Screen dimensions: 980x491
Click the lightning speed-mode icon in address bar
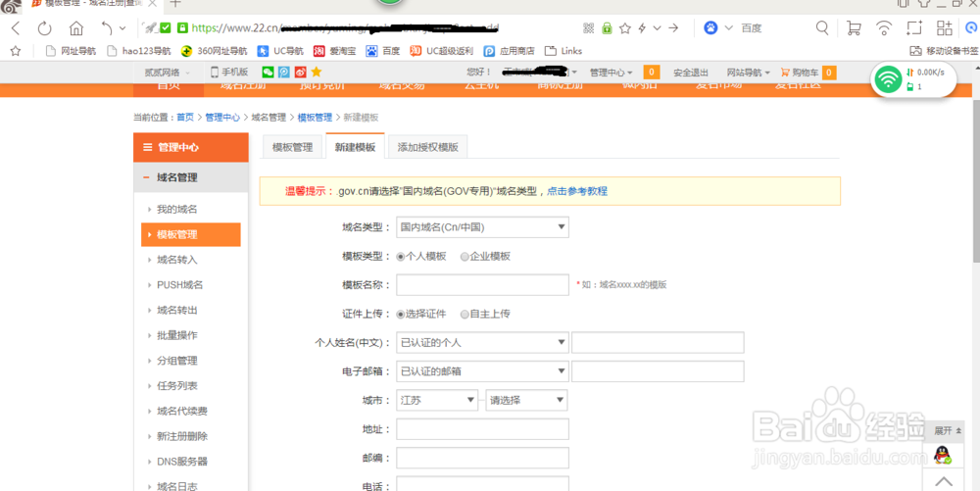pyautogui.click(x=642, y=28)
